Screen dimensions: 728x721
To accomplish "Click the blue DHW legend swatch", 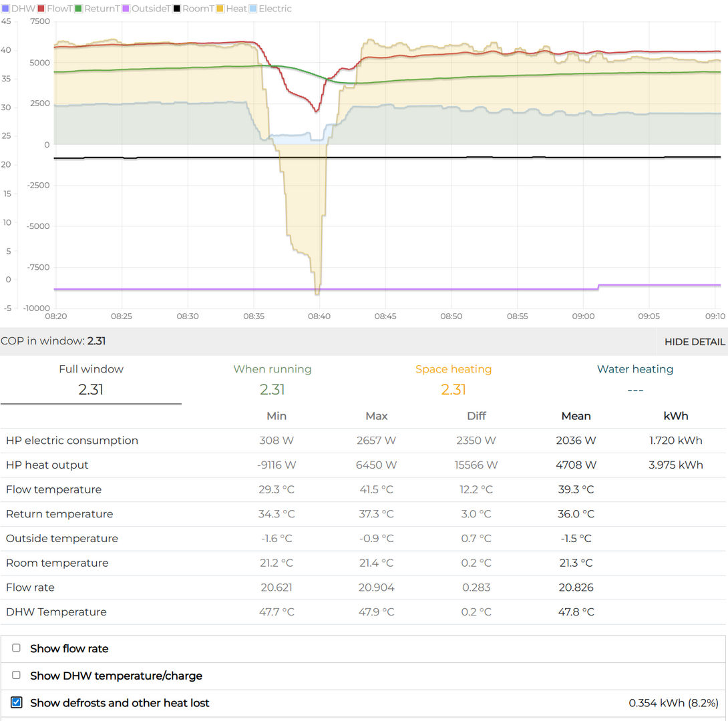I will tap(6, 9).
